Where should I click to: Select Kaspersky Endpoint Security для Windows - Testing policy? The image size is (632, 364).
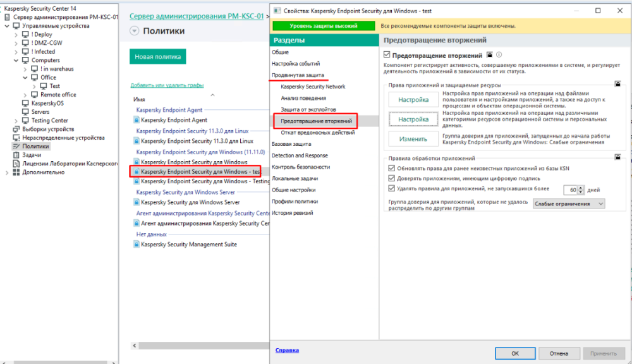tap(205, 181)
